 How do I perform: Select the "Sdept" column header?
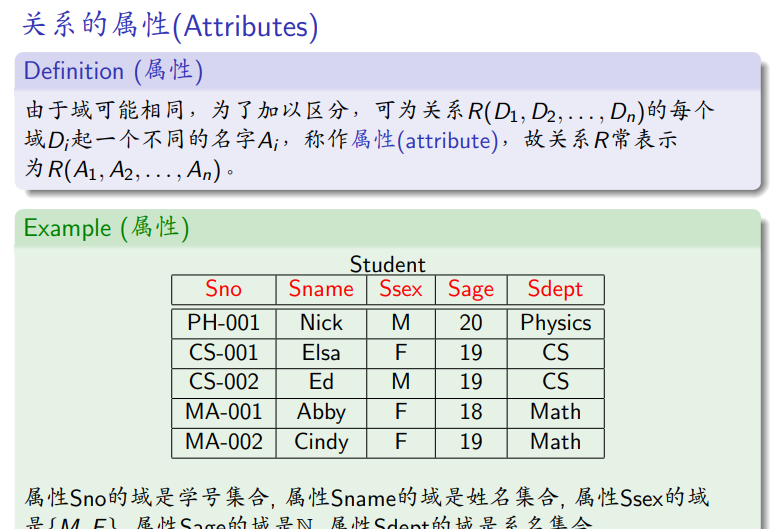555,289
